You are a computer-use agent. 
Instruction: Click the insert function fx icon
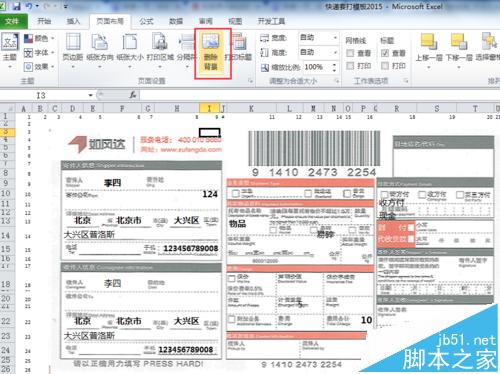[x=133, y=95]
